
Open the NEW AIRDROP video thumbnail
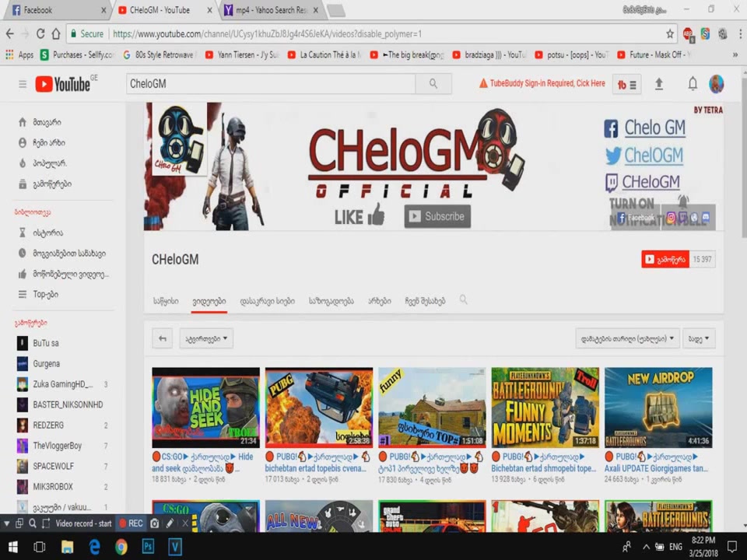point(658,407)
